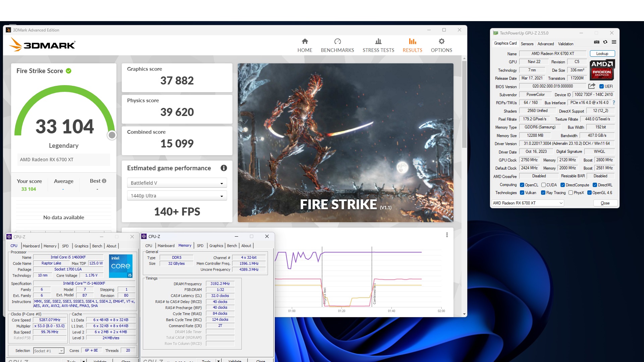644x362 pixels.
Task: Toggle the UEFI checkbox in GPU-Z
Action: [601, 86]
